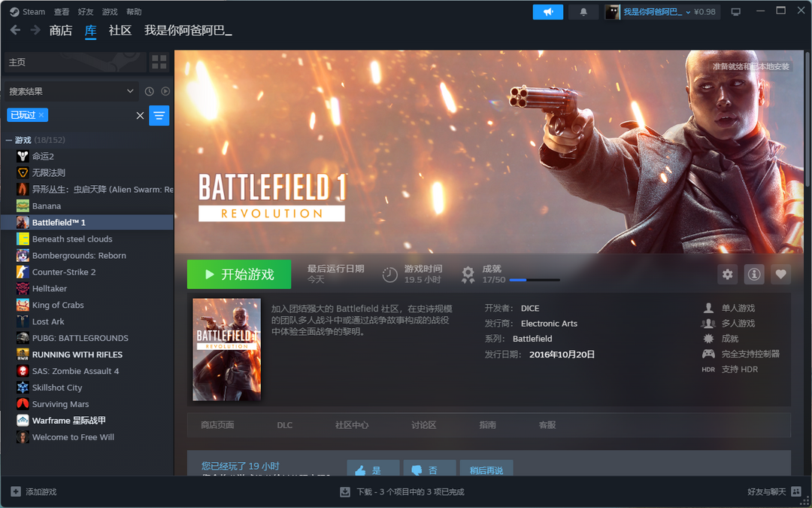Click the forward navigation arrow
812x508 pixels.
pos(35,30)
